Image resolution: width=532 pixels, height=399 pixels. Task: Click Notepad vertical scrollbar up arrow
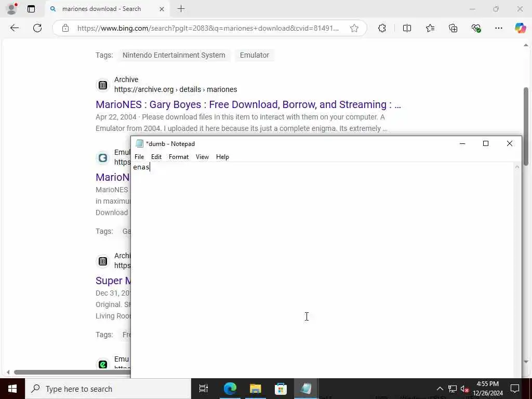tap(517, 167)
